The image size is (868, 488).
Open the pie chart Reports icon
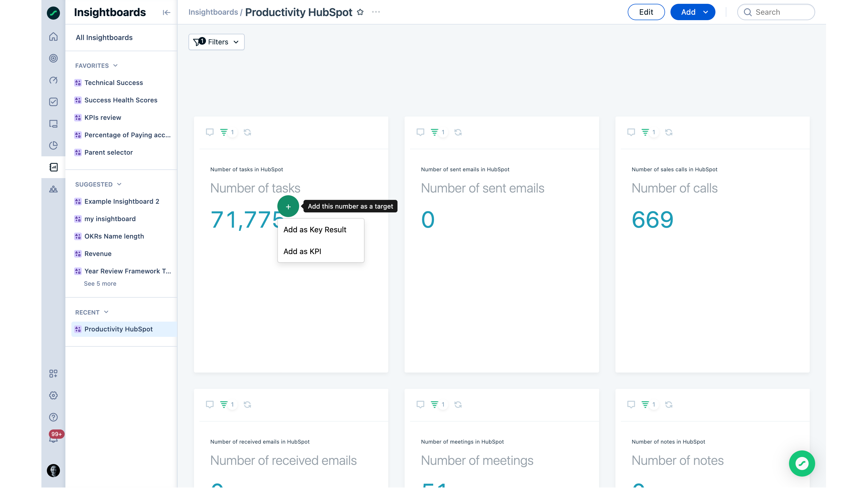[x=53, y=145]
